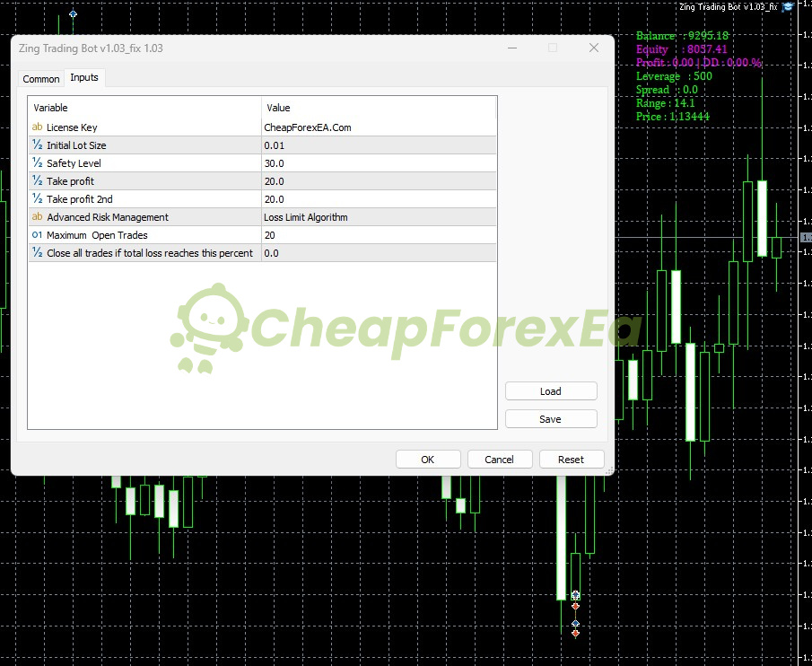812x666 pixels.
Task: Click the Spread : 0.0 chart text
Action: (667, 90)
